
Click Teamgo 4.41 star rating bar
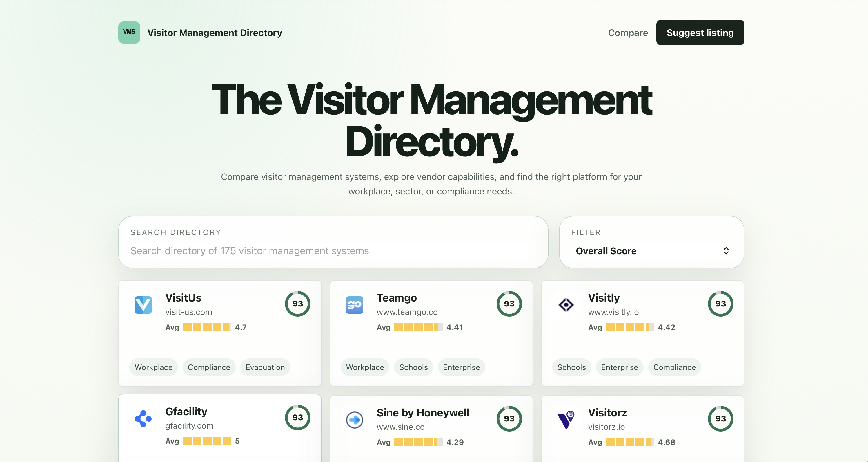pyautogui.click(x=418, y=327)
